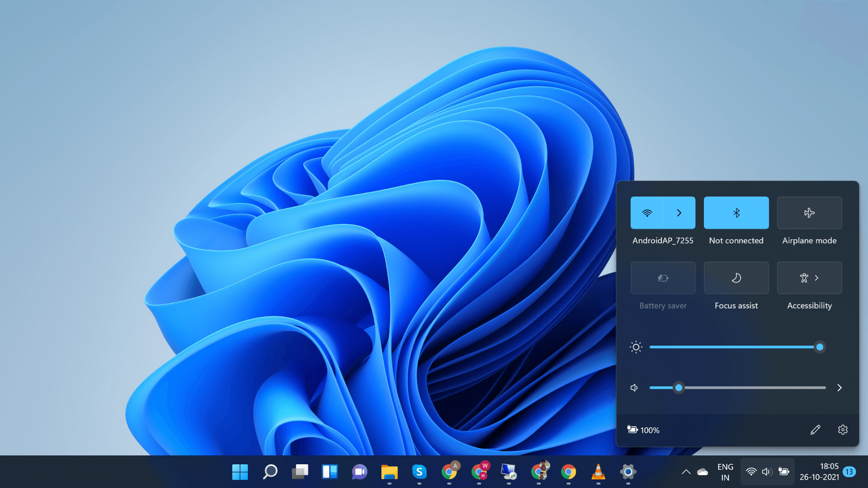
Task: Open the Windows Start menu
Action: (x=240, y=472)
